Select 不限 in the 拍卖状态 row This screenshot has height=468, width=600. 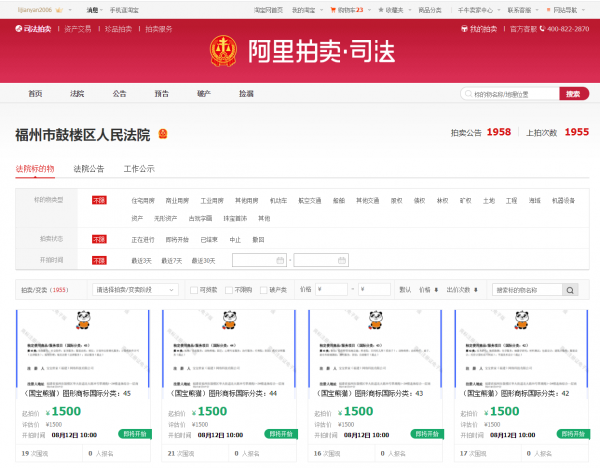pos(99,239)
